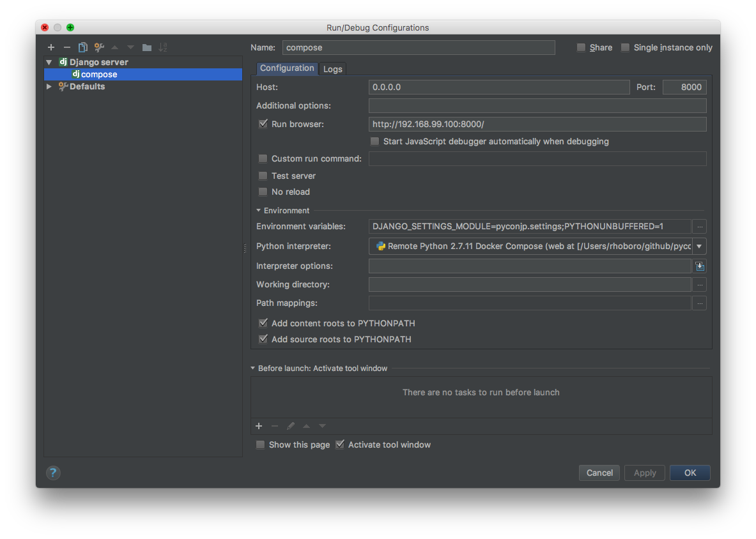
Task: Remove before launch task
Action: click(x=275, y=426)
